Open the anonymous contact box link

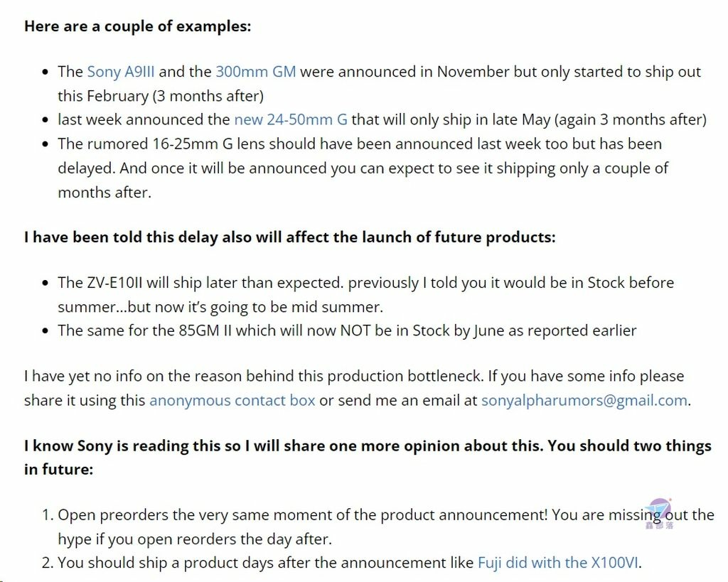[232, 401]
